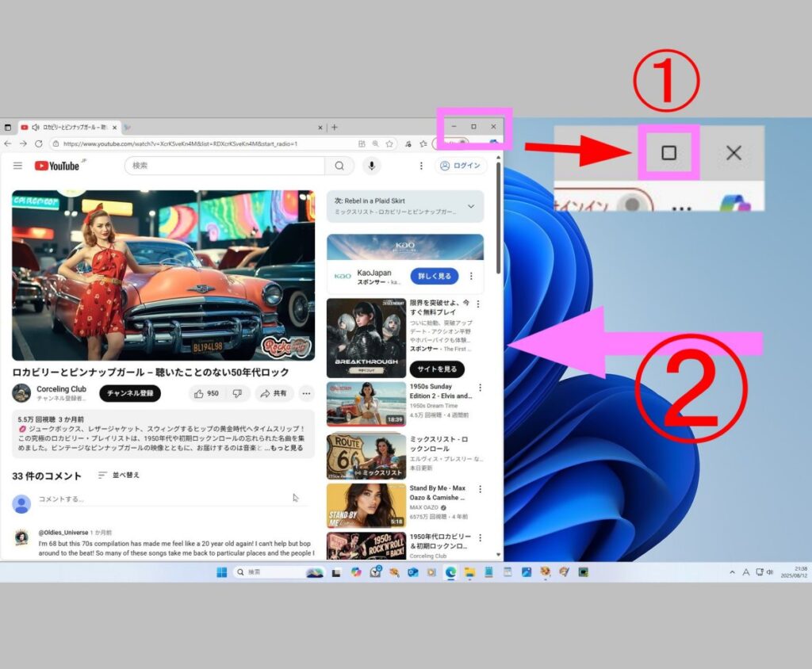The height and width of the screenshot is (669, 812).
Task: Click 詳しく見る on the KaoJapan ad
Action: [435, 276]
